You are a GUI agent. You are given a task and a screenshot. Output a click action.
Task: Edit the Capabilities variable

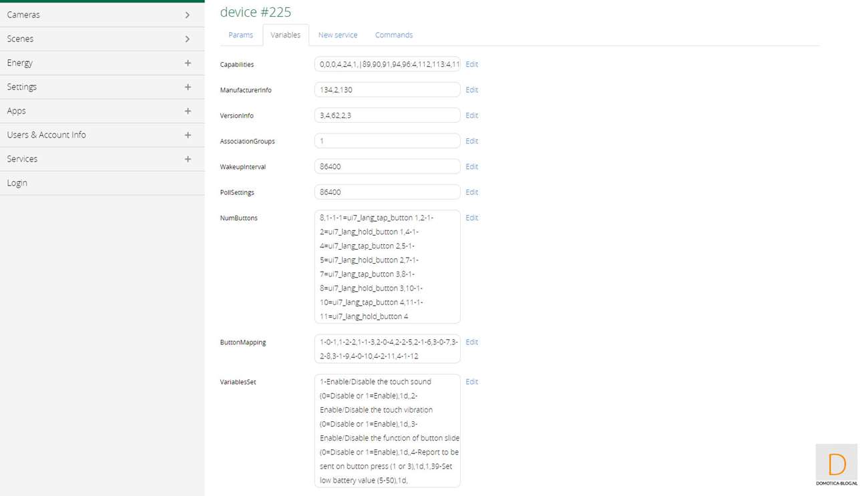471,64
